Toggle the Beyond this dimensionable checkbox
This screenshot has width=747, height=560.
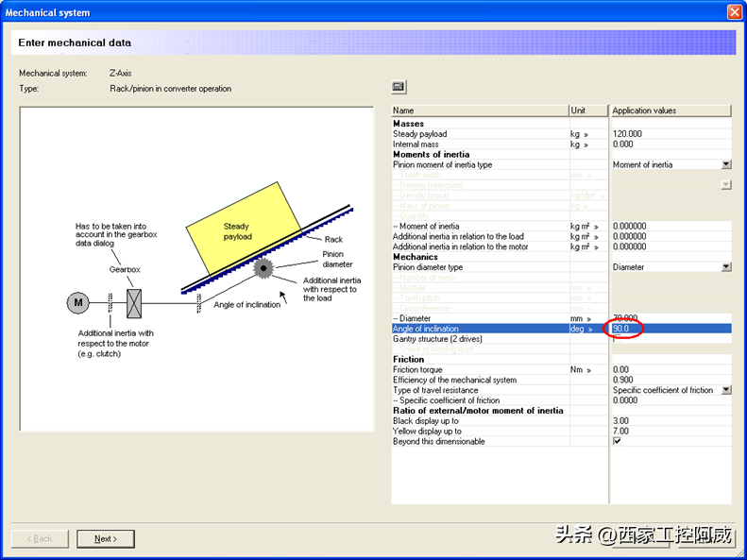pyautogui.click(x=618, y=441)
